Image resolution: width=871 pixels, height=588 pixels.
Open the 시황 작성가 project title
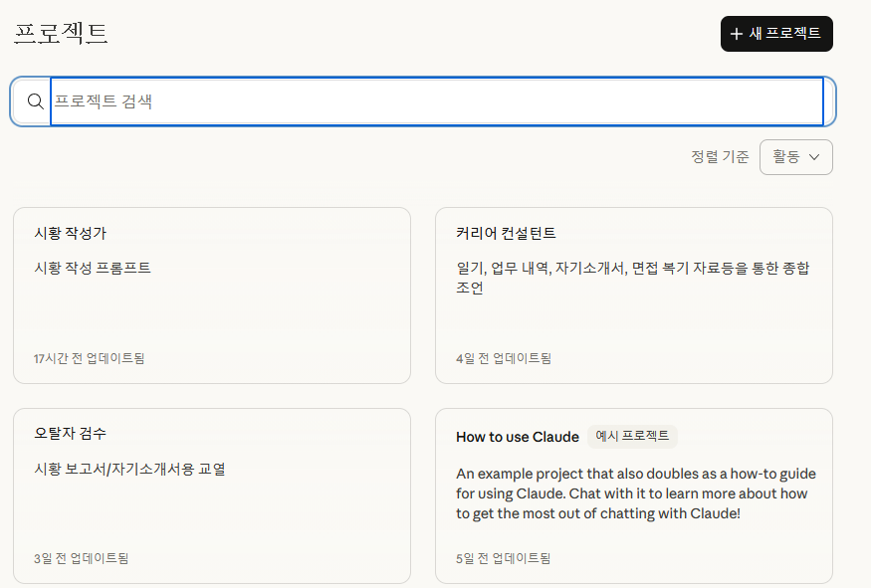[x=71, y=234]
